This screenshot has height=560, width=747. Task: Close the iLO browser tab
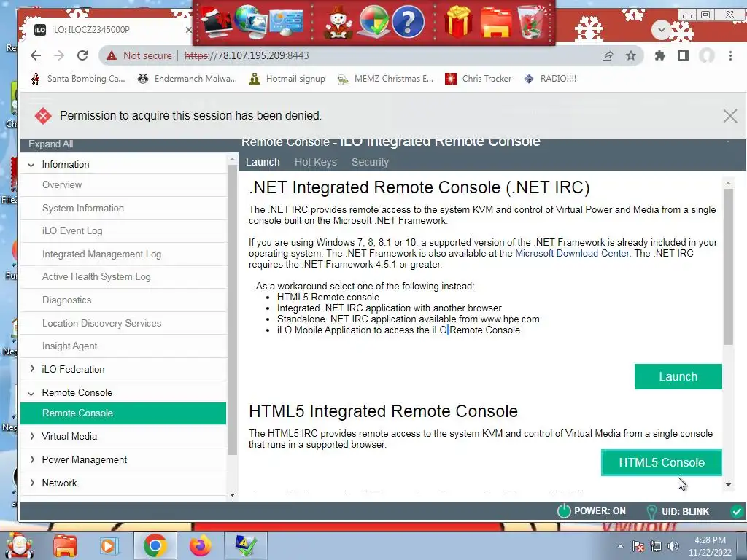(x=189, y=30)
